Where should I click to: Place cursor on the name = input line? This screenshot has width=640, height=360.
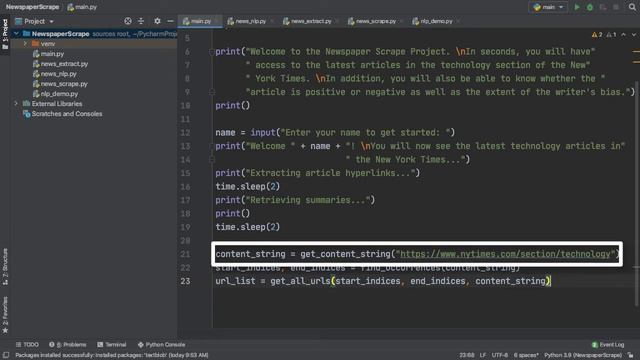[335, 133]
